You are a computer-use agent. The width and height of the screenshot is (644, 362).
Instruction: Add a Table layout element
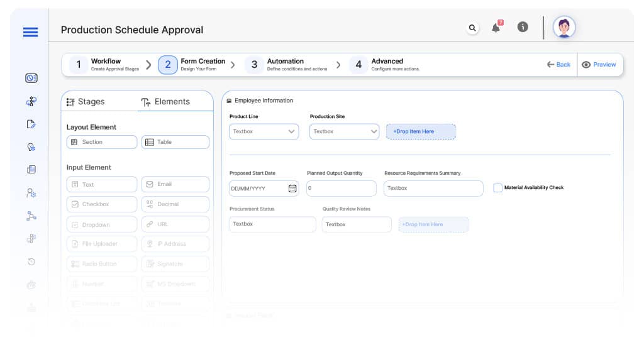tap(175, 142)
